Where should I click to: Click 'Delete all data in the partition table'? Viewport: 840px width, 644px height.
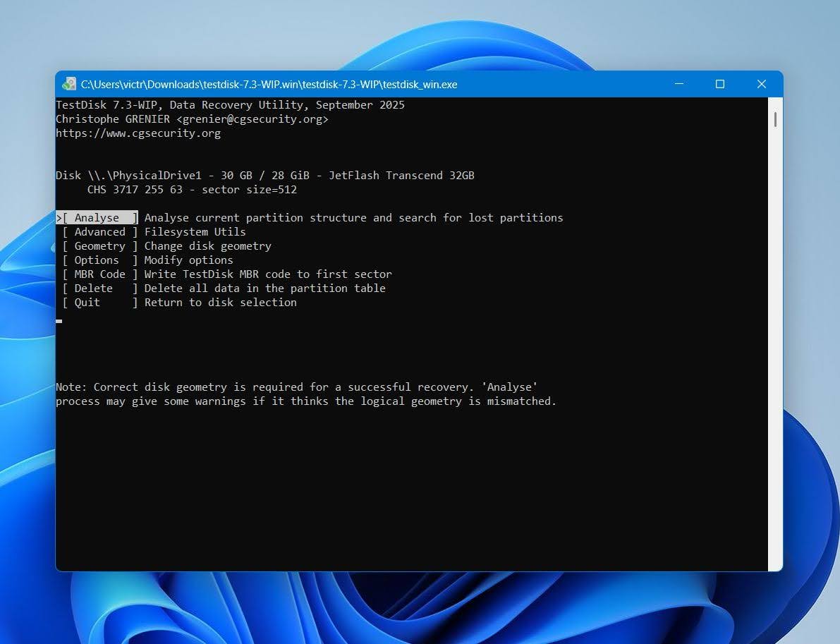(264, 288)
